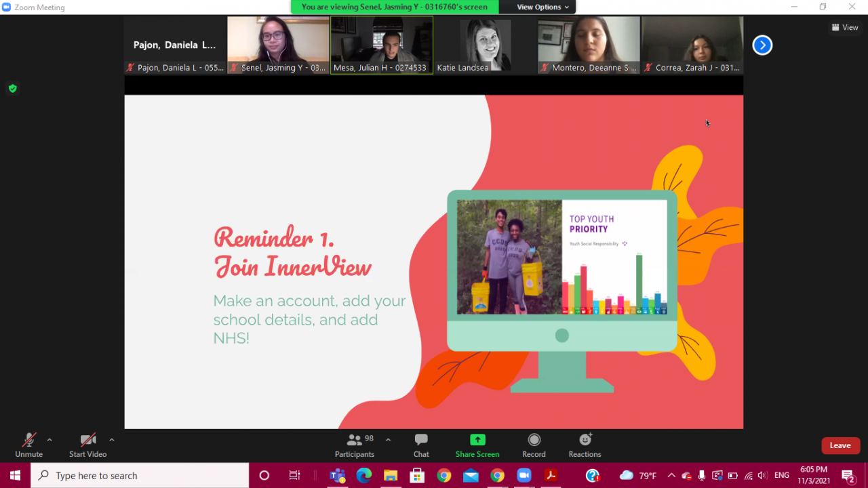Select Pajon, Daniela L participant tile
Image resolution: width=868 pixels, height=488 pixels.
click(175, 45)
